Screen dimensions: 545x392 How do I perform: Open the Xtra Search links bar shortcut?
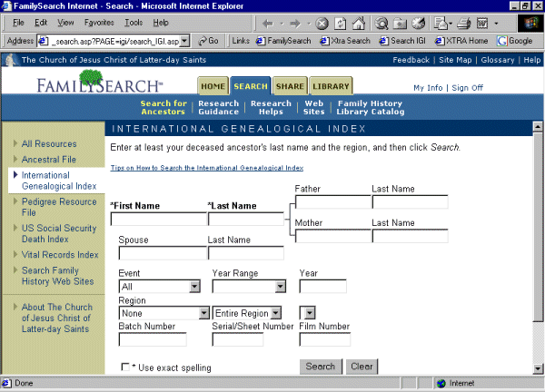(345, 41)
